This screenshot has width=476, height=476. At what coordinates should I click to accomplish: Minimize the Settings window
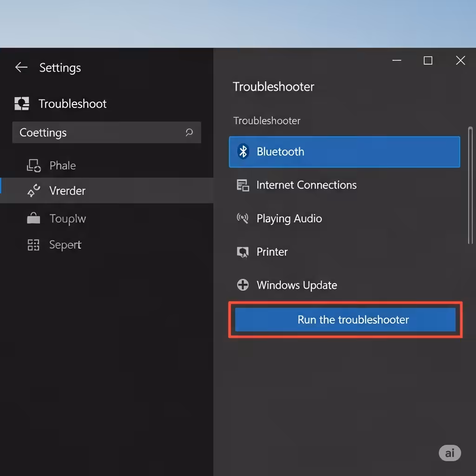[397, 60]
